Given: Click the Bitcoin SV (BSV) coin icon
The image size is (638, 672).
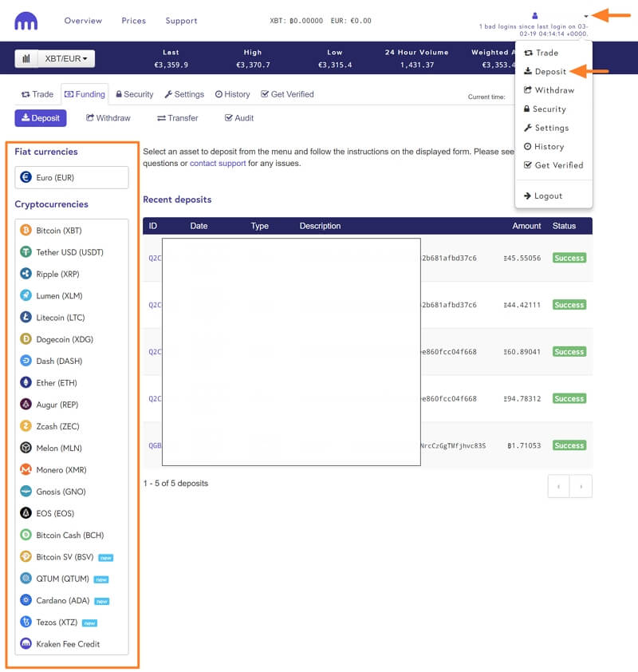Looking at the screenshot, I should pos(26,557).
